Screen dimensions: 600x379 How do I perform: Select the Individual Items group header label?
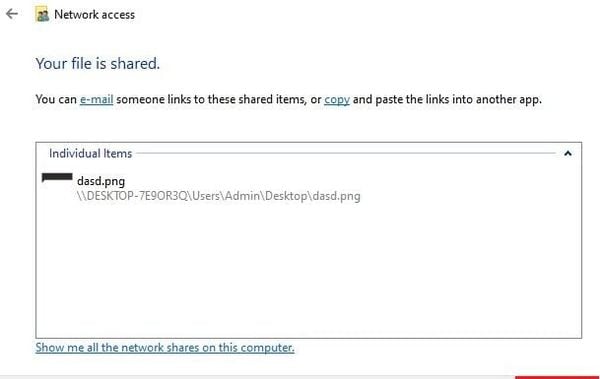(90, 154)
